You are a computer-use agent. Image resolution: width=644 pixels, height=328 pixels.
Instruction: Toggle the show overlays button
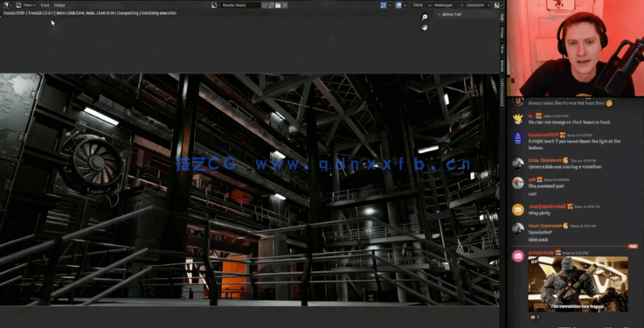tap(398, 5)
